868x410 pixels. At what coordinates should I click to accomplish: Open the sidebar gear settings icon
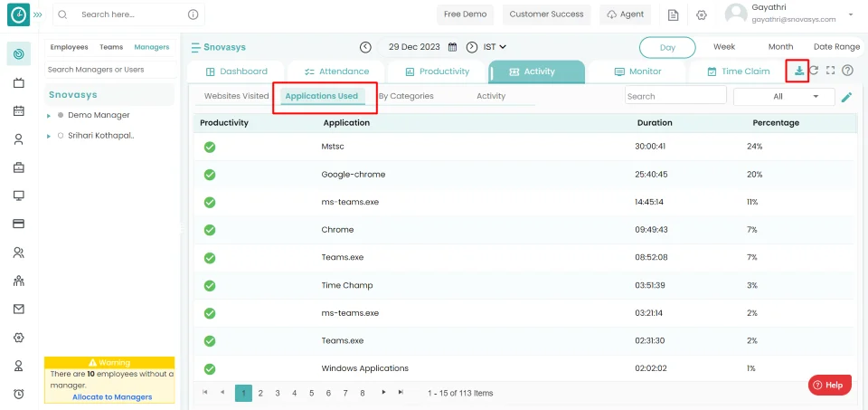point(19,338)
